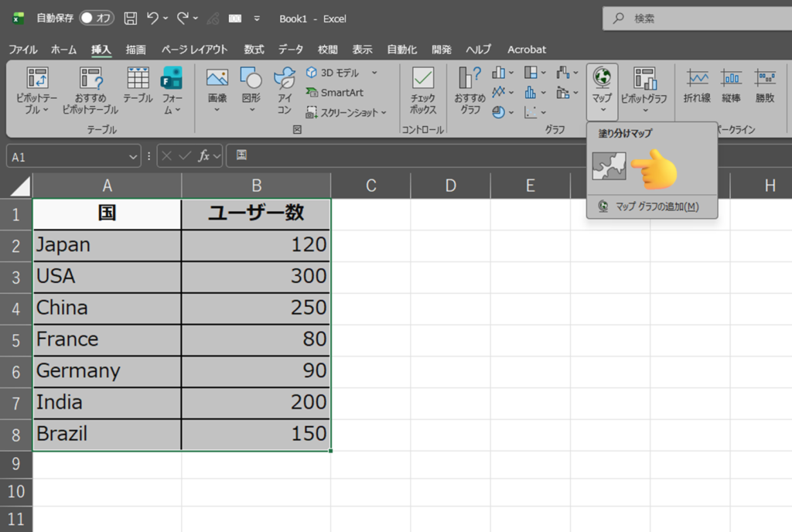Click the 折れ線 sparkline icon
The image size is (792, 532).
tap(697, 85)
